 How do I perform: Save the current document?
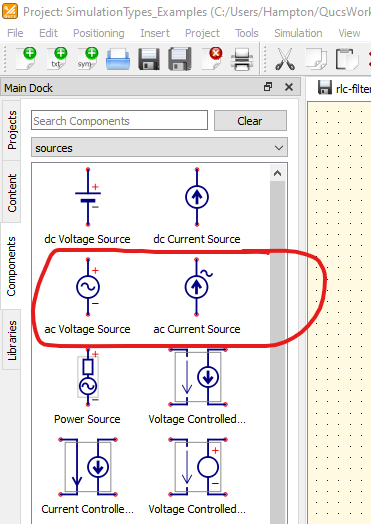(149, 59)
